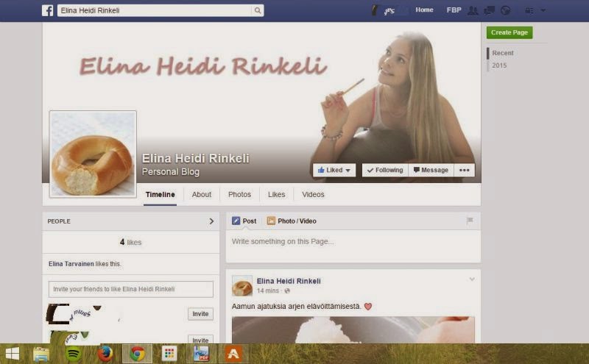Switch to the Photos tab
Screen dimensions: 589x364
click(x=239, y=195)
